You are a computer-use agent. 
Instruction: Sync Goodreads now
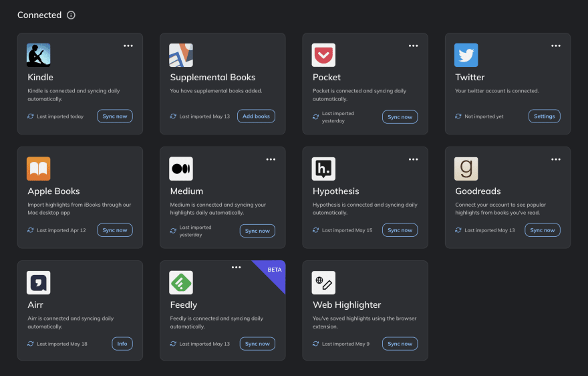(543, 230)
